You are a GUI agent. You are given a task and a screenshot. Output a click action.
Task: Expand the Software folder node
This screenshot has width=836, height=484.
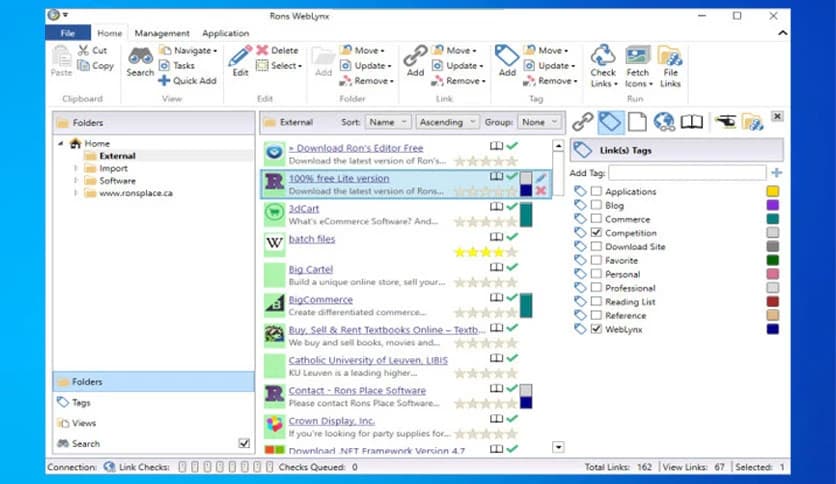(76, 180)
